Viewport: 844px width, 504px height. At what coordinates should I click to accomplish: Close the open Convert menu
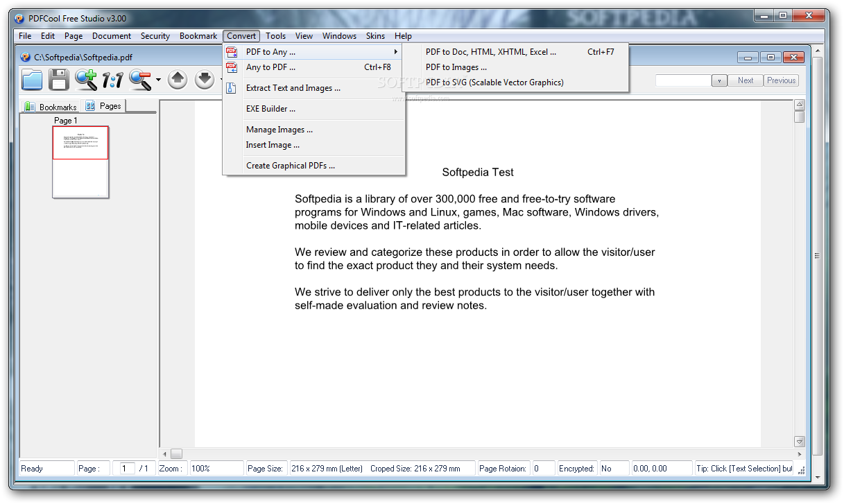click(241, 36)
